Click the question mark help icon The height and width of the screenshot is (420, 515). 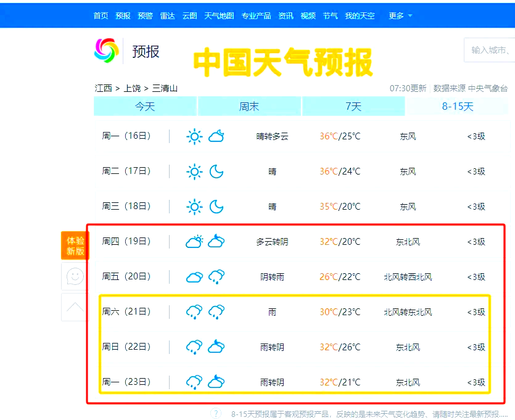(216, 413)
